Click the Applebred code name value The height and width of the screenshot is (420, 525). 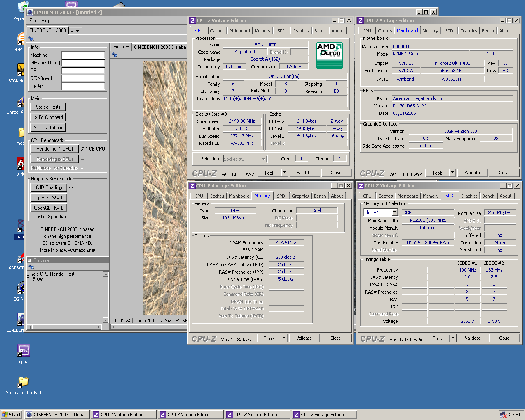pyautogui.click(x=245, y=52)
